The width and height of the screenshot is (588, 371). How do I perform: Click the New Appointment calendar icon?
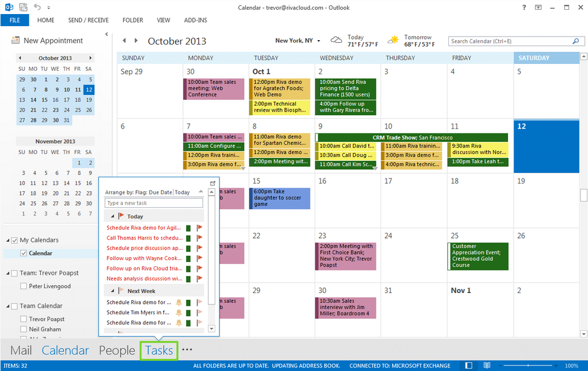point(15,41)
